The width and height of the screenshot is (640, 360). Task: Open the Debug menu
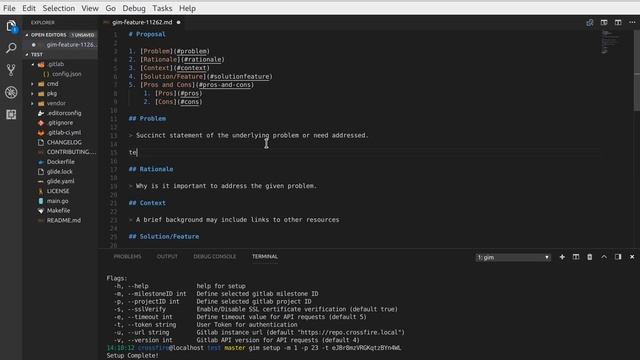point(134,8)
